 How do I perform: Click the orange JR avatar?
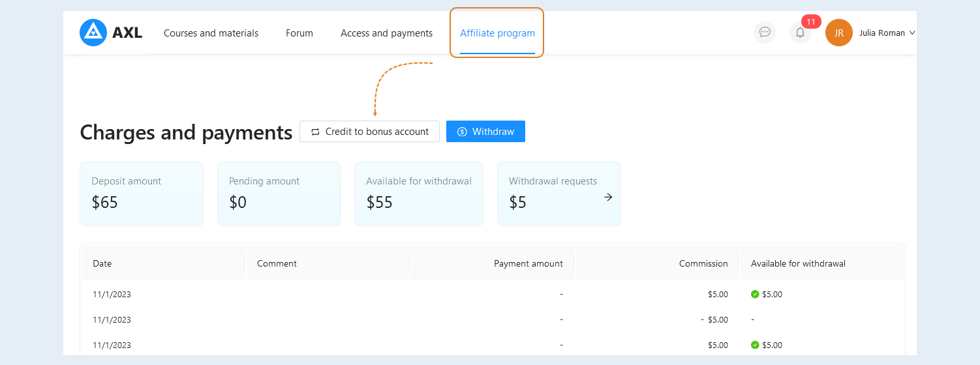tap(839, 33)
